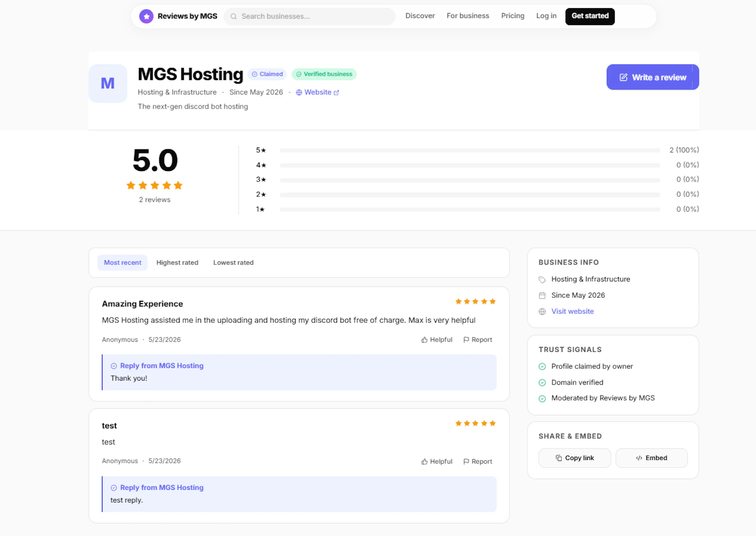The width and height of the screenshot is (756, 536).
Task: Click the Claimed badge
Action: click(x=267, y=74)
